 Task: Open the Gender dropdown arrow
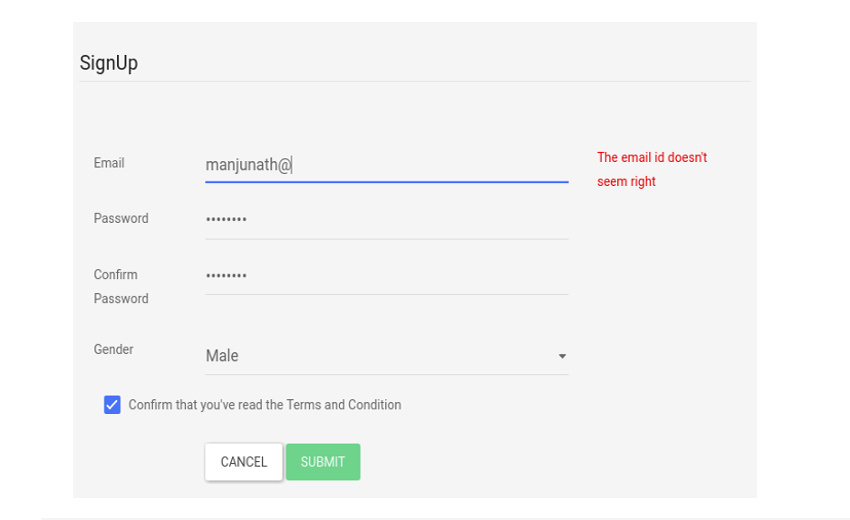562,356
